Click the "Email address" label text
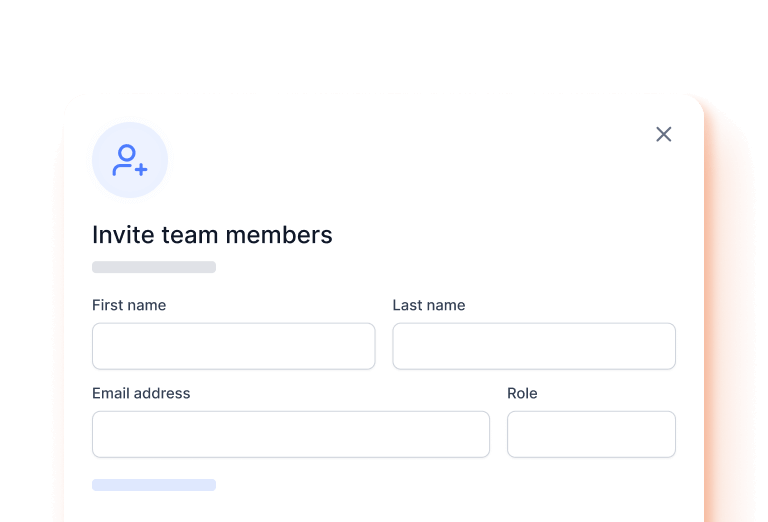768x522 pixels. [x=141, y=393]
